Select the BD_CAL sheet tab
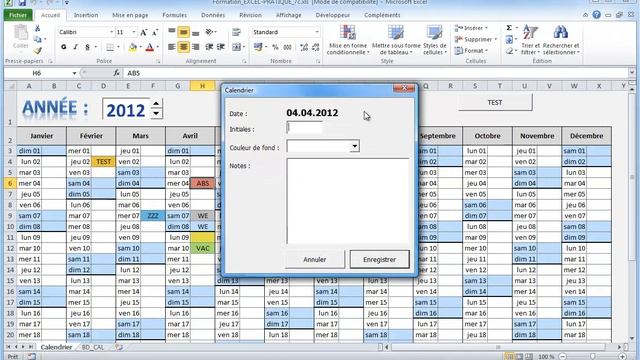The image size is (640, 360). (x=93, y=347)
